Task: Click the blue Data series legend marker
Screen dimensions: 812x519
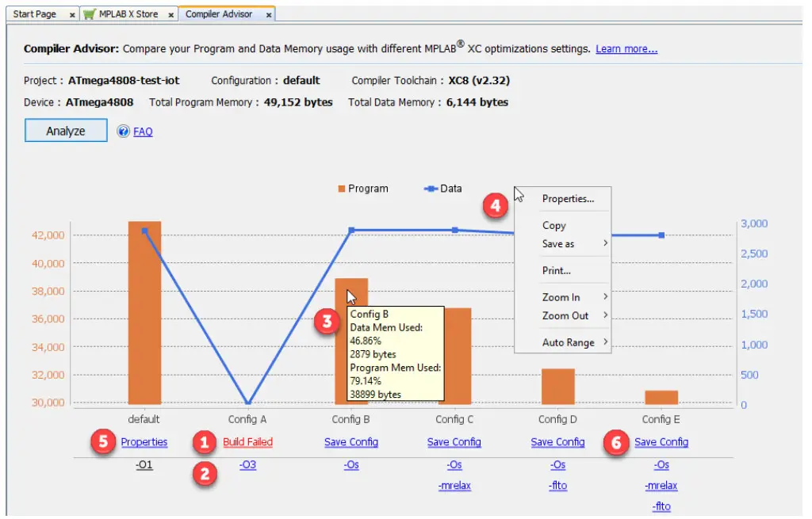Action: [x=429, y=189]
